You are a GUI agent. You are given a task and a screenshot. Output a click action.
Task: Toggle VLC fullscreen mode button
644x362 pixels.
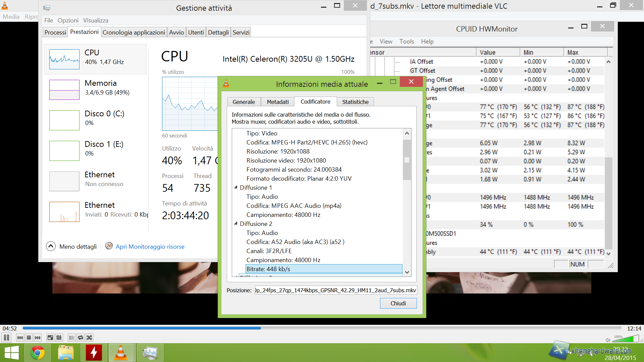coord(50,338)
